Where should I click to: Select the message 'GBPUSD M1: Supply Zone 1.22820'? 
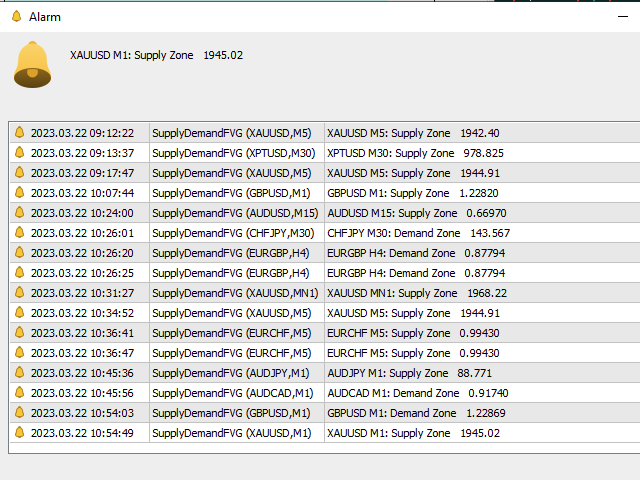tap(413, 193)
